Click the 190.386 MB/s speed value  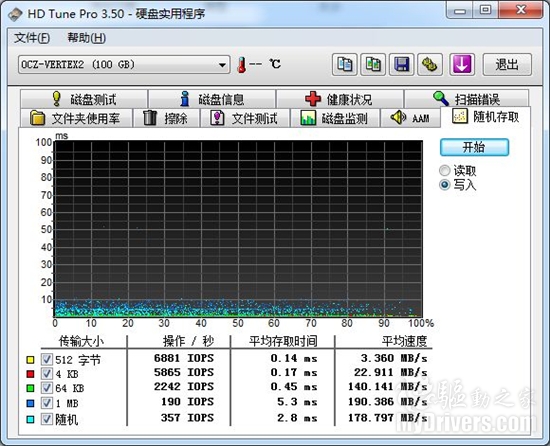tap(388, 401)
